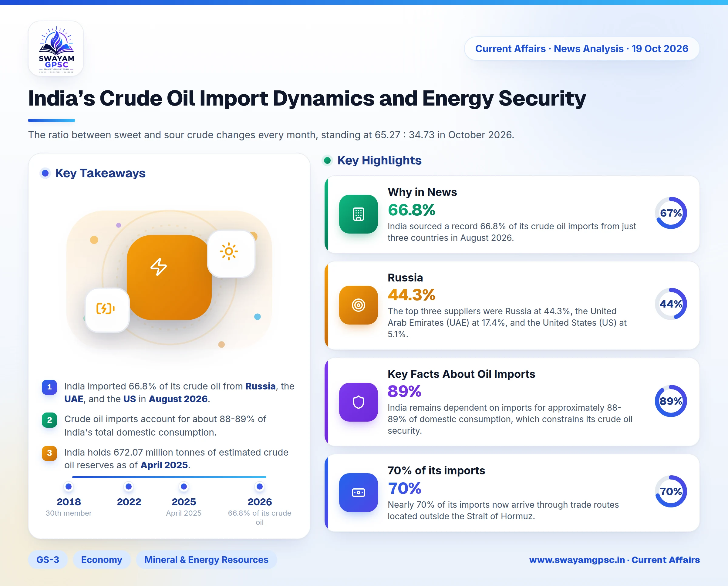The height and width of the screenshot is (586, 728).
Task: Click the Key Highlights heading
Action: point(379,160)
